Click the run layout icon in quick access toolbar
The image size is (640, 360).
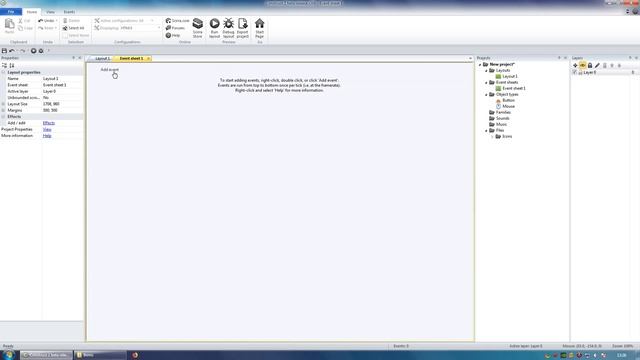click(33, 51)
